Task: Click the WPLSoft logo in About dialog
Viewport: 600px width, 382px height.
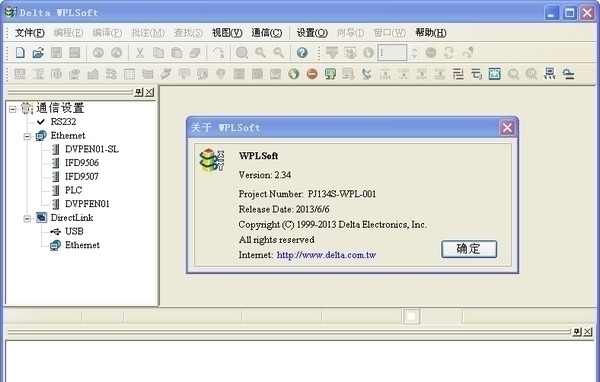Action: click(x=212, y=160)
